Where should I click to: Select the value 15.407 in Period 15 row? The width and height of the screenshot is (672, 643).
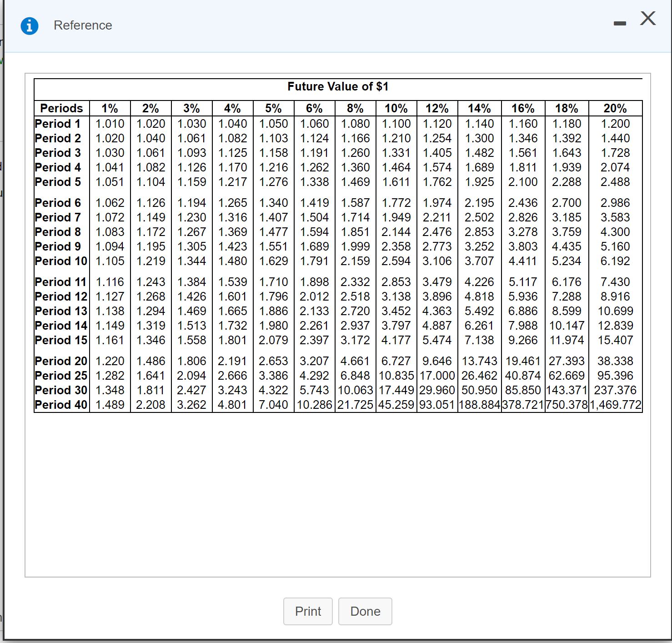coord(615,340)
